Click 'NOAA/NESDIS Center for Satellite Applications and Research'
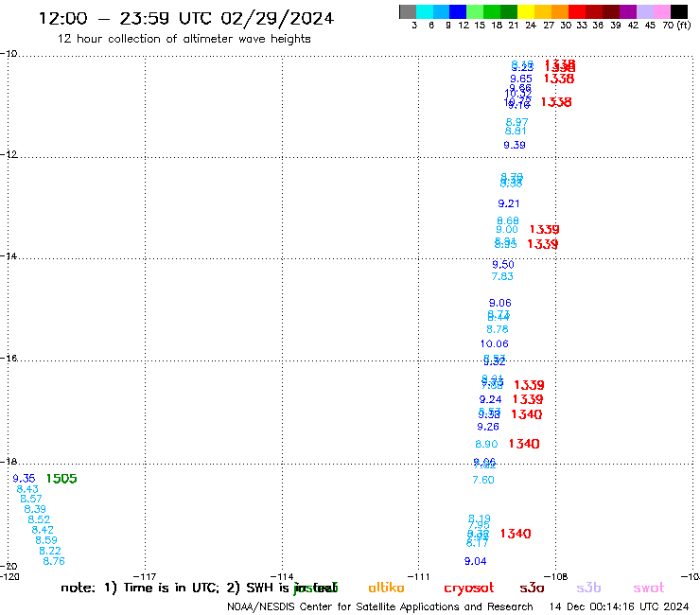This screenshot has width=700, height=615. pos(380,606)
